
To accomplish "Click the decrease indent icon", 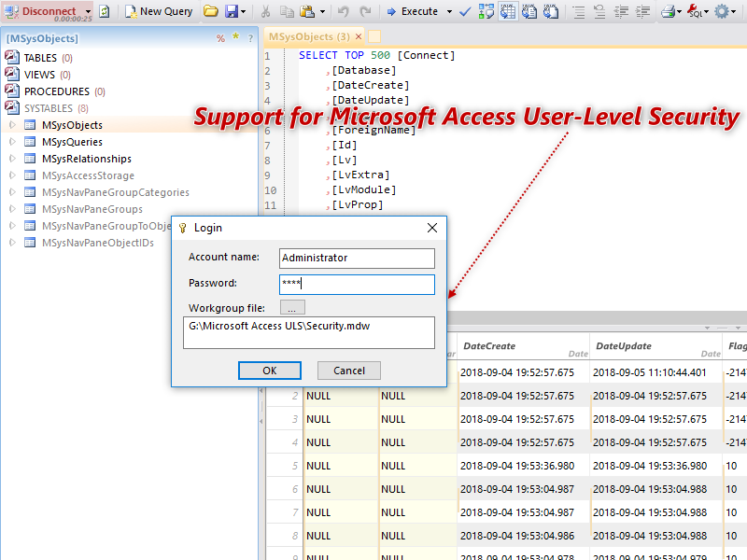I will (x=621, y=11).
